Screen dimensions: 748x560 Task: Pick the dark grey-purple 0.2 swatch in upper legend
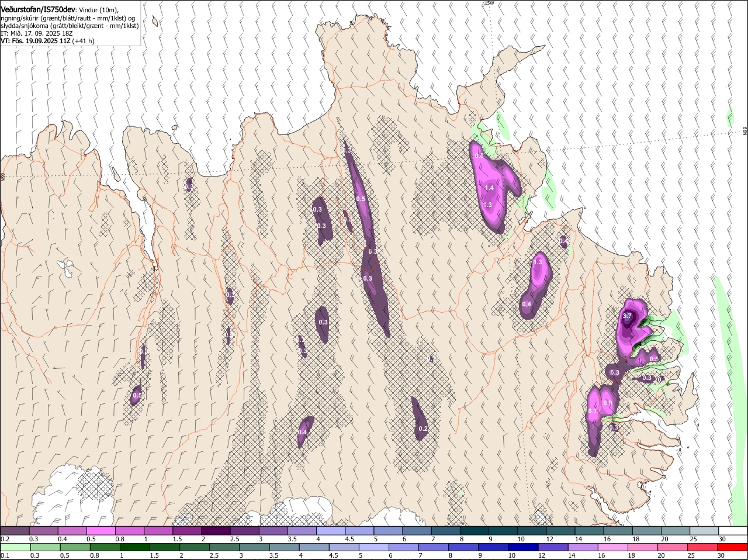15,530
